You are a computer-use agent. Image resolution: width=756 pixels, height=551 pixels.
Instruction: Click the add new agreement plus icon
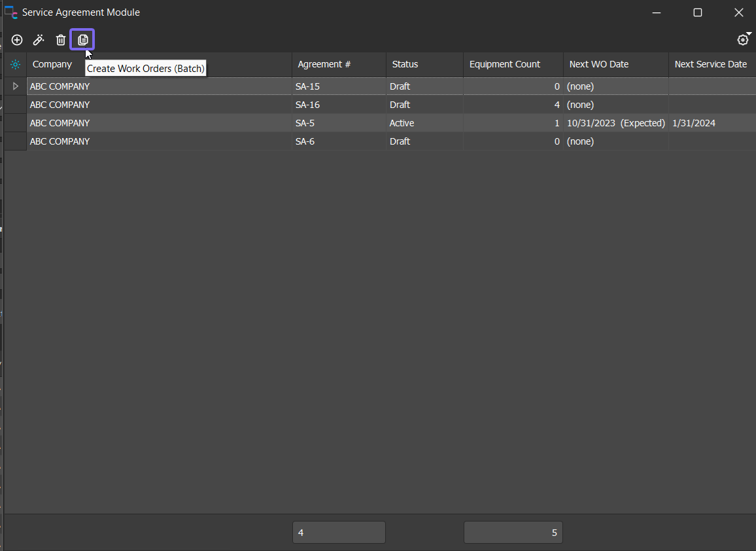tap(17, 40)
